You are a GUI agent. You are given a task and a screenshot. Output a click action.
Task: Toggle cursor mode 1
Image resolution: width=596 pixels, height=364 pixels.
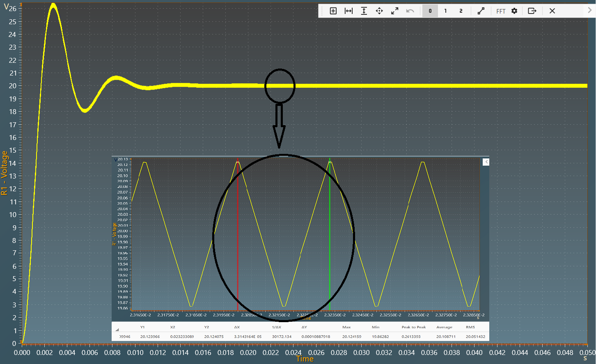click(445, 11)
